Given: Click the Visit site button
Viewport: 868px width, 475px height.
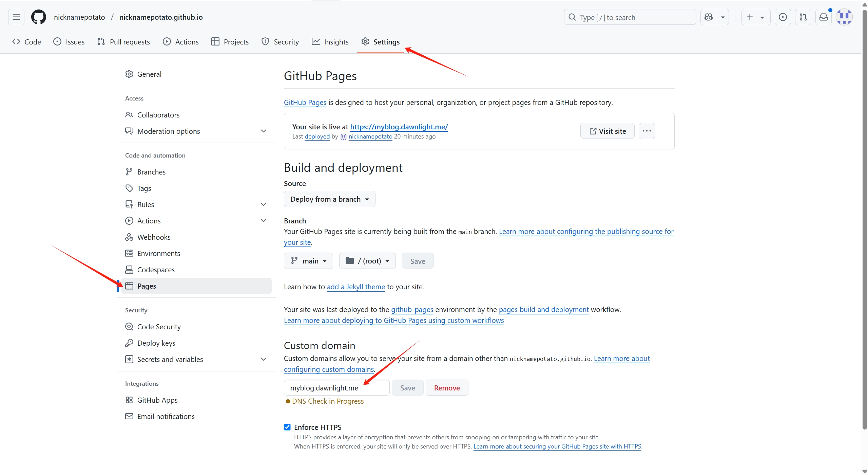Looking at the screenshot, I should pos(607,131).
